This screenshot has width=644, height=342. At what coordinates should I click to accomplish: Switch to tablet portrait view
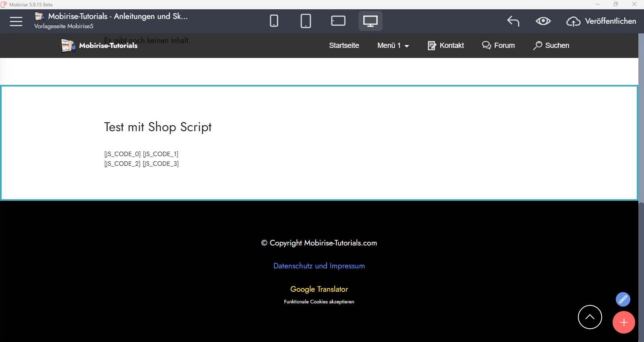[306, 21]
